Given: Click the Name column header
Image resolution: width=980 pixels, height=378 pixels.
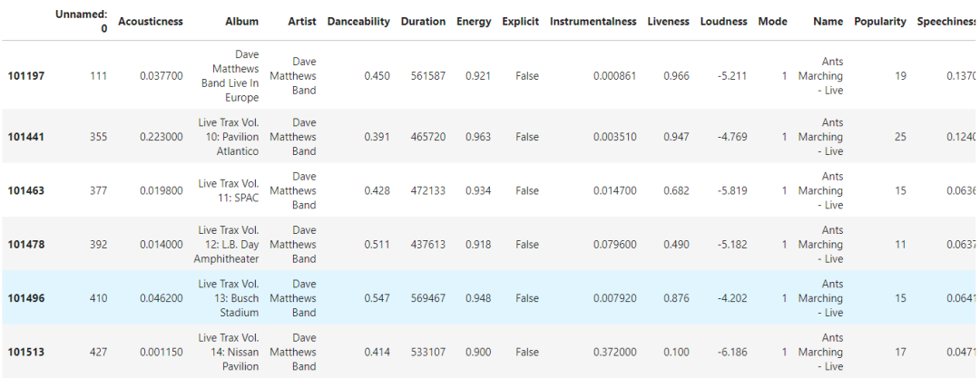Looking at the screenshot, I should point(828,21).
